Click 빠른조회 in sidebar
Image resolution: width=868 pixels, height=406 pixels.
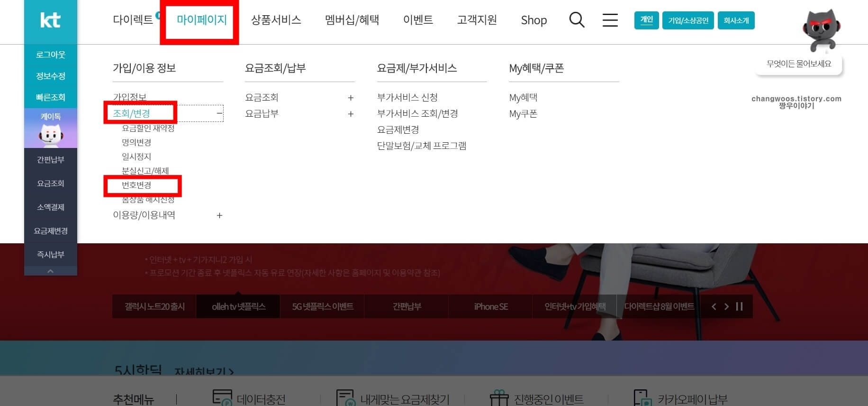click(51, 97)
